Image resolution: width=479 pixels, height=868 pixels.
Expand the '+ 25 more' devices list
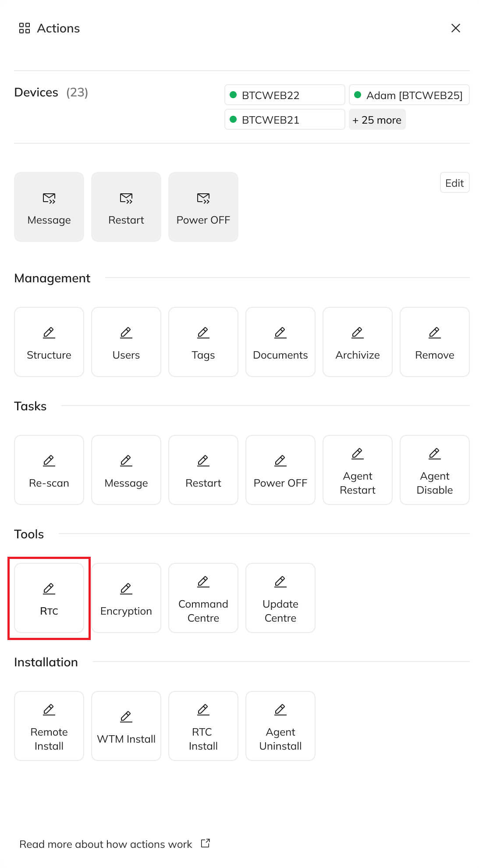(x=377, y=120)
